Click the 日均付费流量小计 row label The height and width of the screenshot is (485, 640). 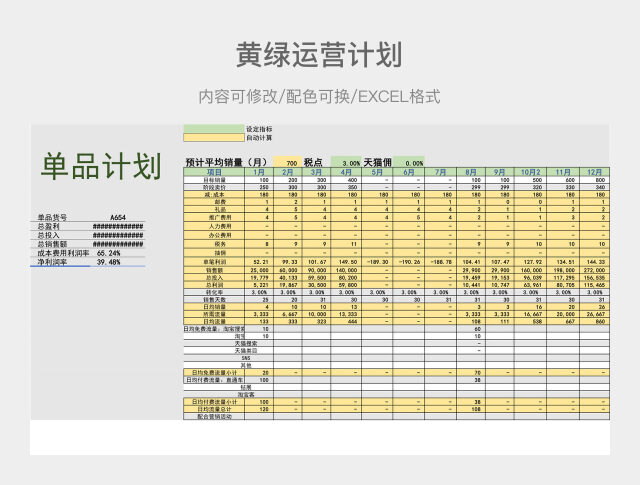[x=214, y=402]
